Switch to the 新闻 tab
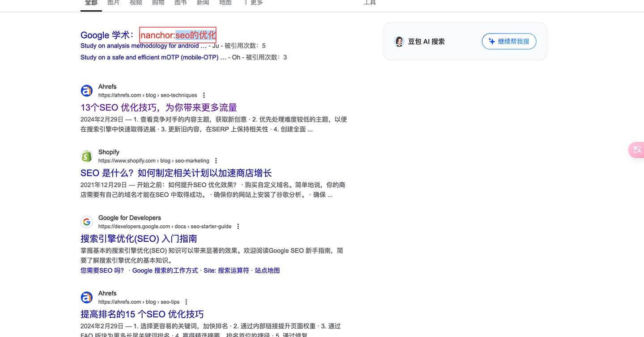Viewport: 644px width, 337px height. (x=203, y=3)
